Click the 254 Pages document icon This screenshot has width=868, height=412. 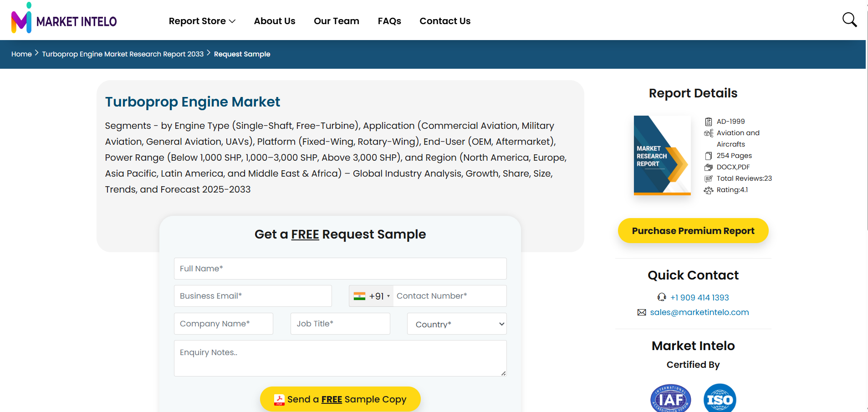point(709,156)
